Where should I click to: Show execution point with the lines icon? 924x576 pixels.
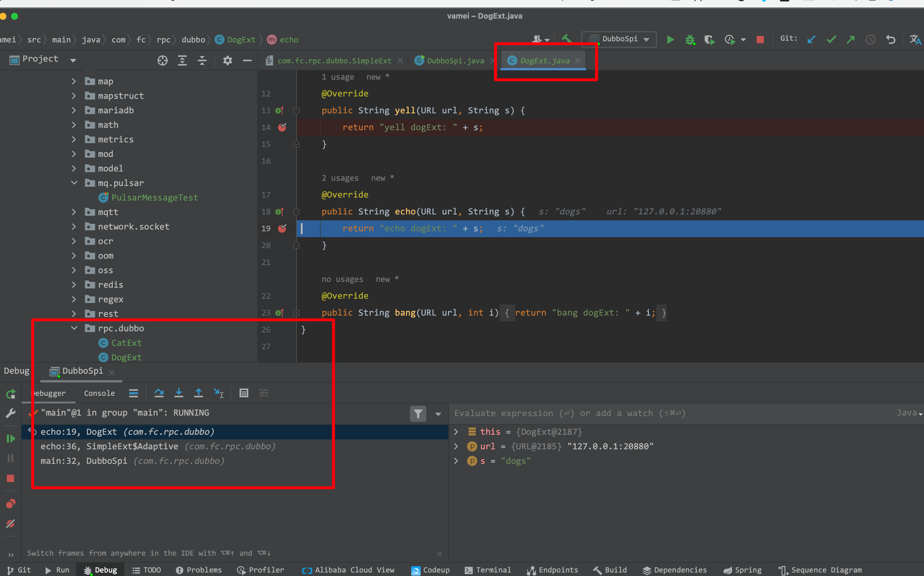134,393
